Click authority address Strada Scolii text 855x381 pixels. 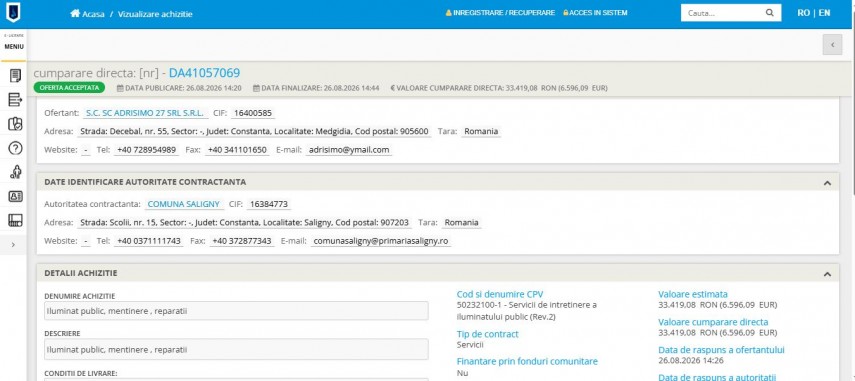[x=244, y=222]
